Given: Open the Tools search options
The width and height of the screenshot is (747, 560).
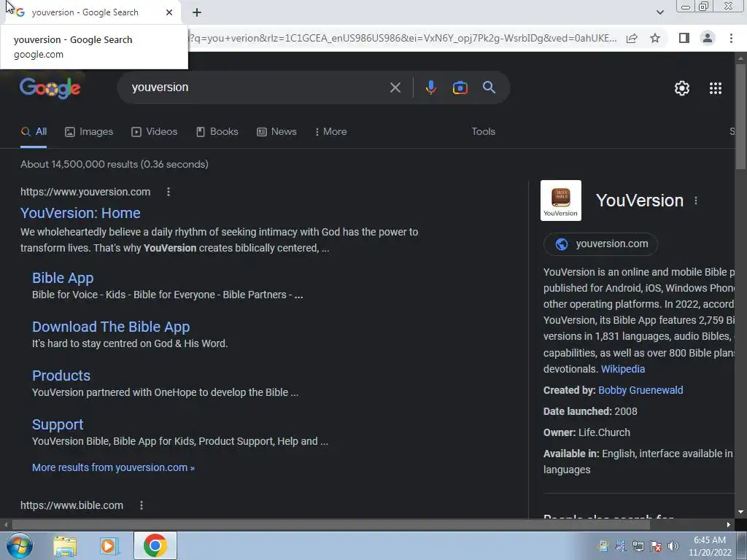Looking at the screenshot, I should [x=483, y=132].
